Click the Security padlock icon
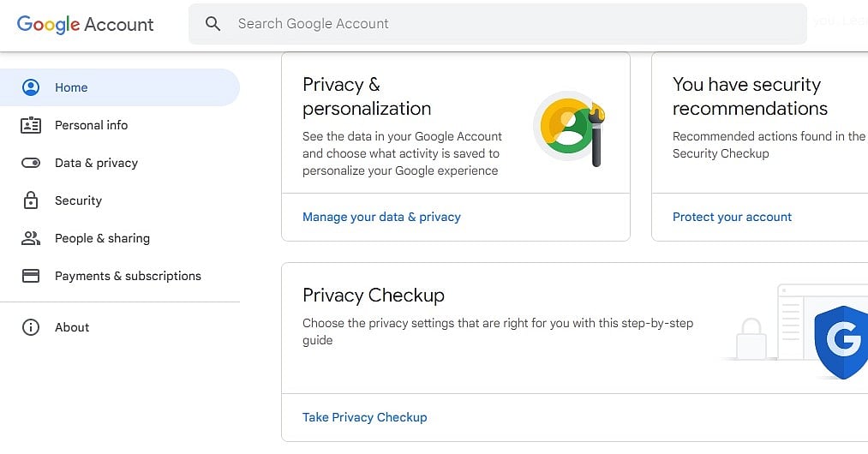Screen dimensions: 868x454 point(31,200)
